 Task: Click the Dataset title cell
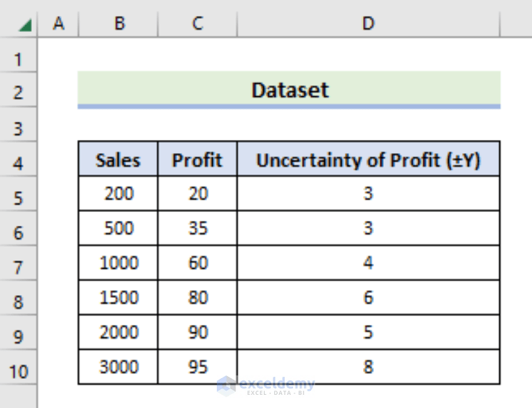(289, 90)
